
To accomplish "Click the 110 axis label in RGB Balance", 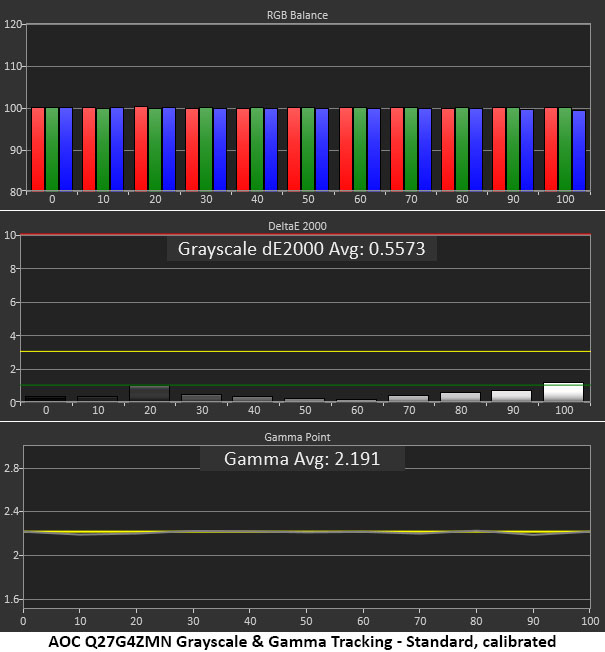I will pos(13,66).
